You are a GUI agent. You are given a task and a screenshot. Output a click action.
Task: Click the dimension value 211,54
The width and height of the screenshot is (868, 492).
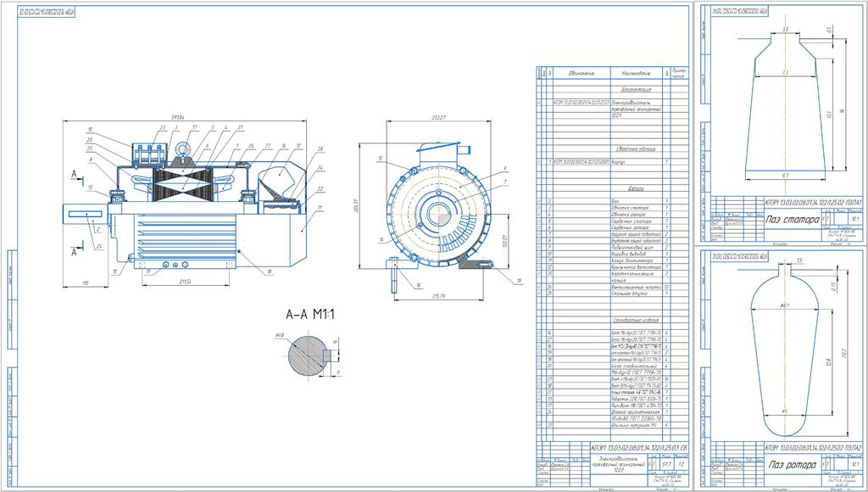pos(186,282)
